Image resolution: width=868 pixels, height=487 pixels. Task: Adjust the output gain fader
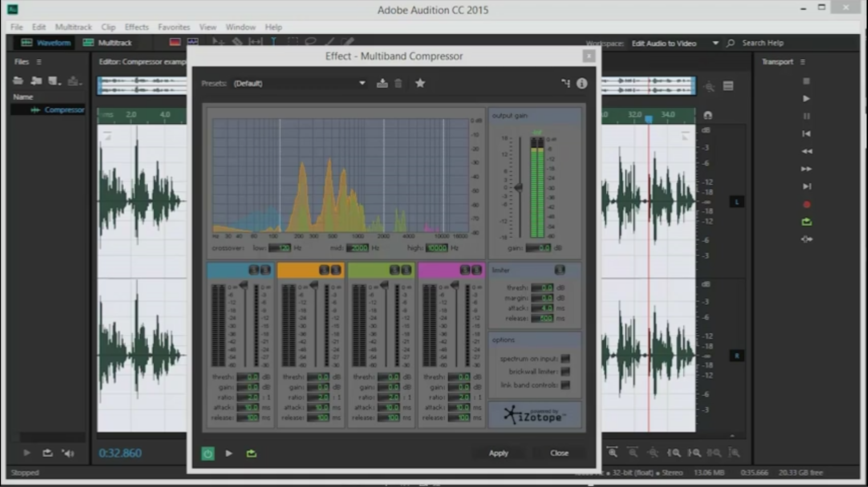[x=519, y=187]
